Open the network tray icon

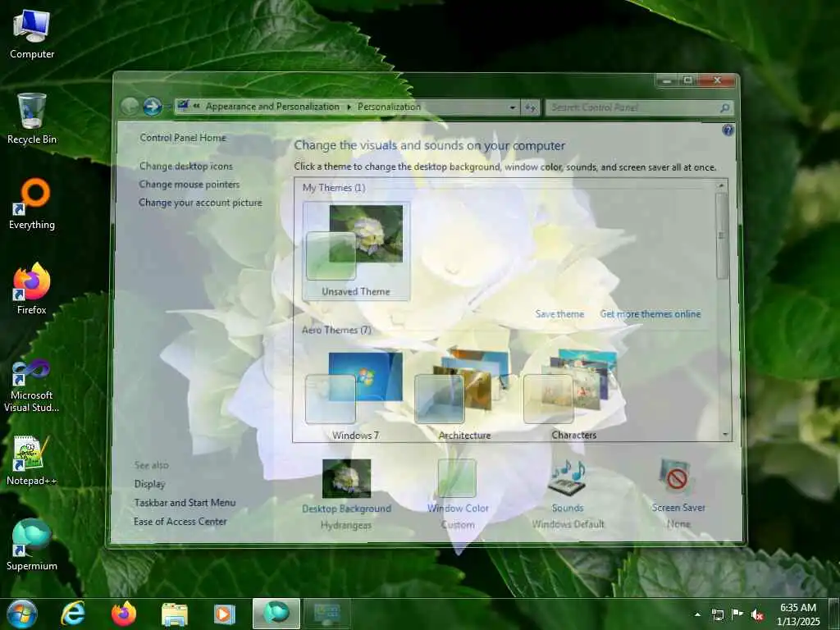(x=717, y=614)
